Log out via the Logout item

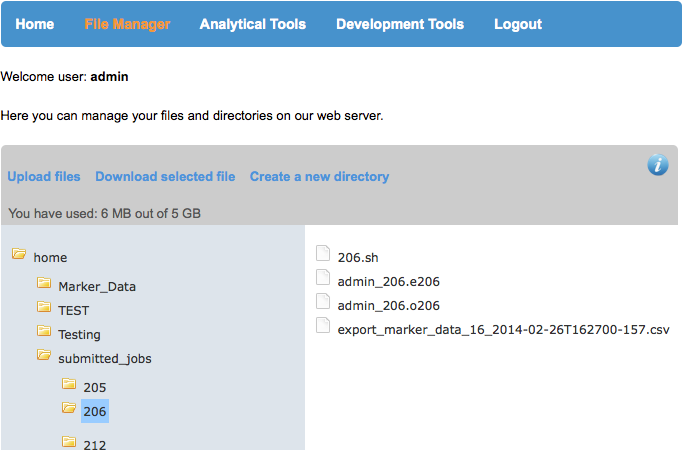point(518,24)
